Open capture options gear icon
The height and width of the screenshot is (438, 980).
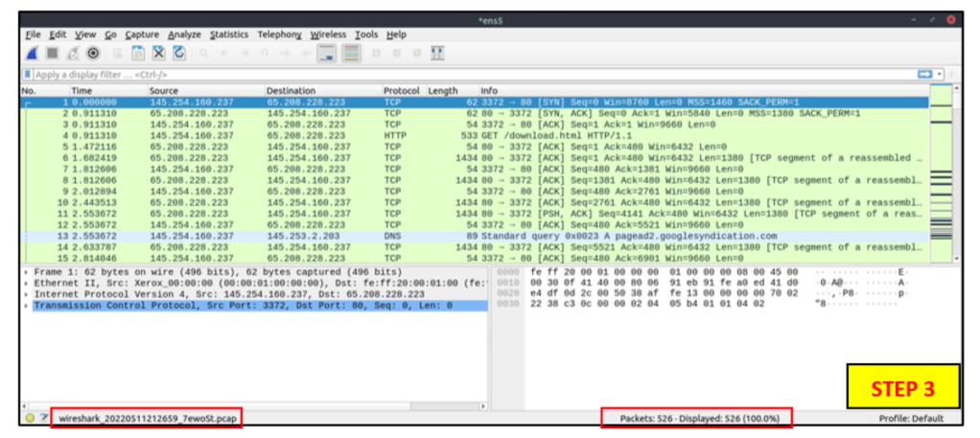point(94,53)
